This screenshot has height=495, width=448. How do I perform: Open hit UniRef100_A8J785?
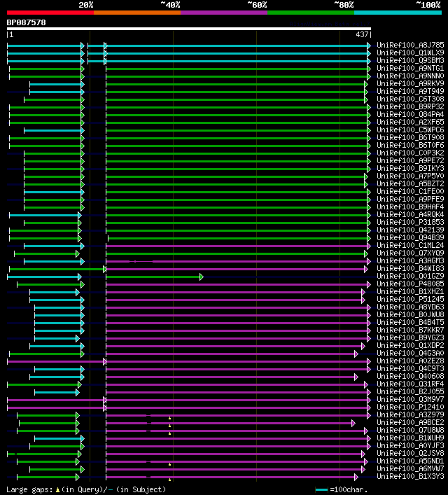(410, 45)
